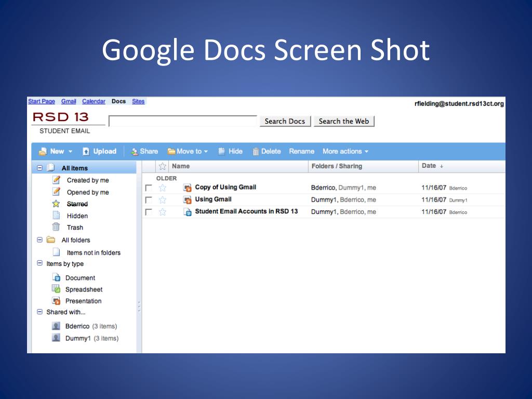Open the Copy of Using Gmail document

point(225,187)
